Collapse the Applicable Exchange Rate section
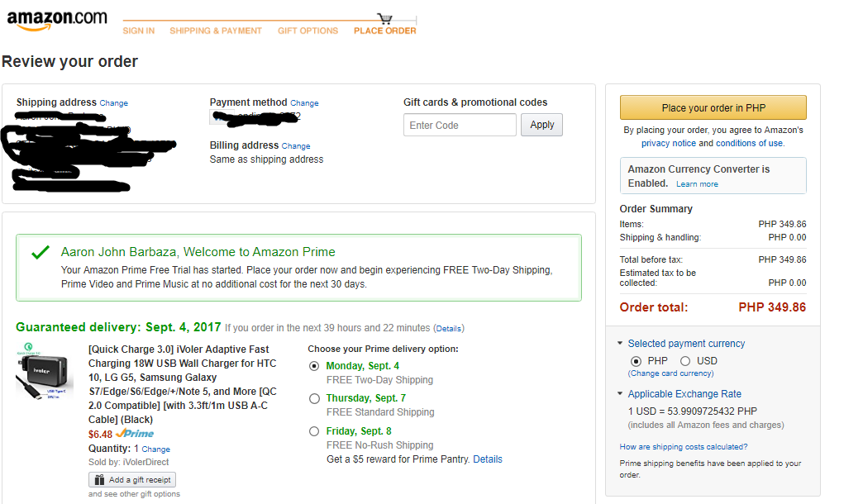844x504 pixels. coord(620,394)
